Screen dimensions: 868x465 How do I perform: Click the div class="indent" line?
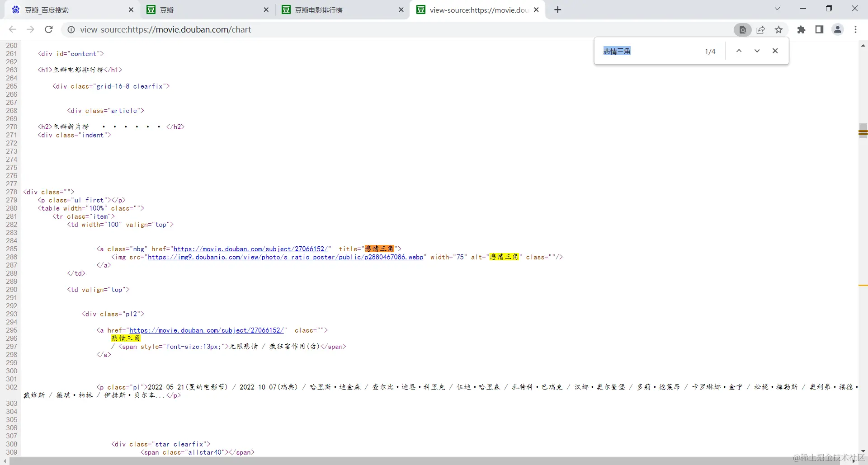(75, 135)
